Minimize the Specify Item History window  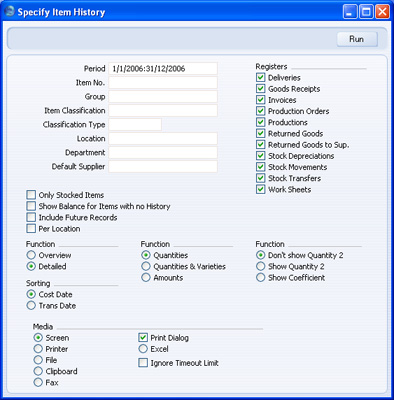pos(350,12)
